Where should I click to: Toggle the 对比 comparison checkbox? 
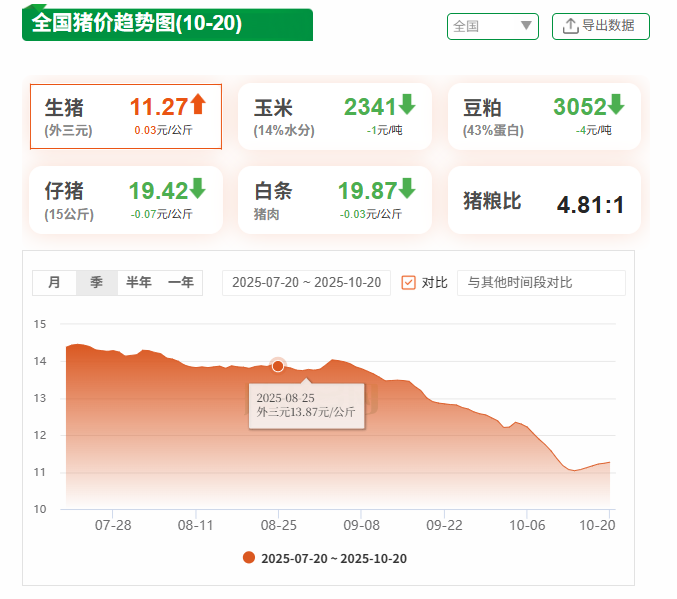pos(408,283)
